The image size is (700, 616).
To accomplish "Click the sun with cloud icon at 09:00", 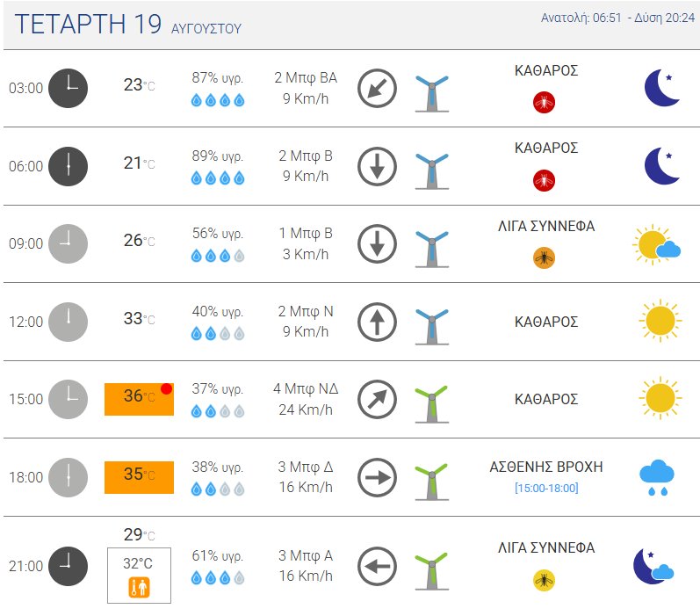I will pyautogui.click(x=657, y=244).
